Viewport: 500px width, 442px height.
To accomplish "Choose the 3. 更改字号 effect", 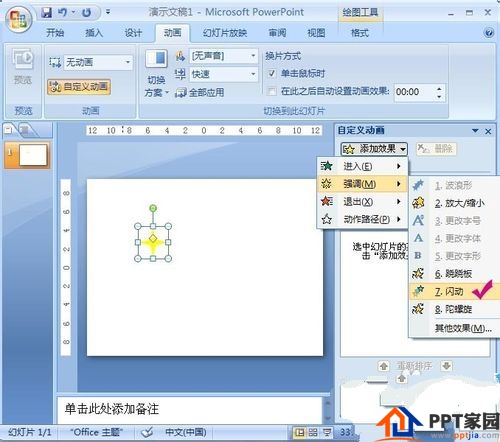I will click(x=455, y=221).
